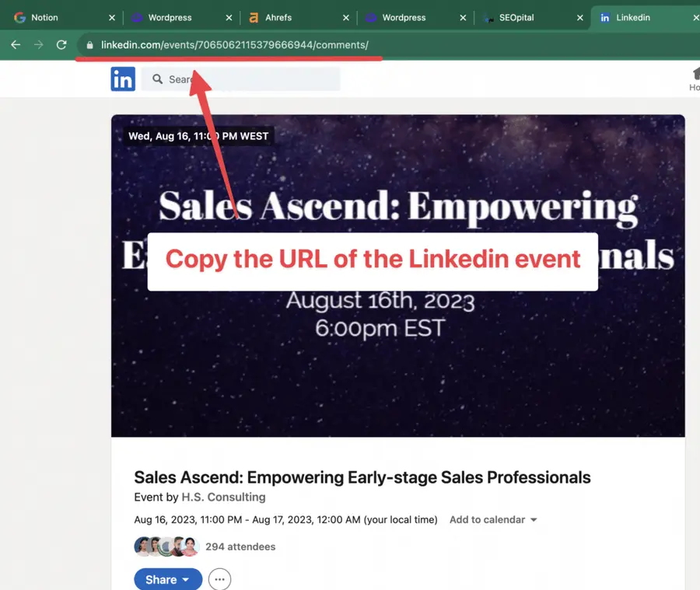Click the padlock icon in the address bar
The height and width of the screenshot is (590, 700).
[89, 45]
